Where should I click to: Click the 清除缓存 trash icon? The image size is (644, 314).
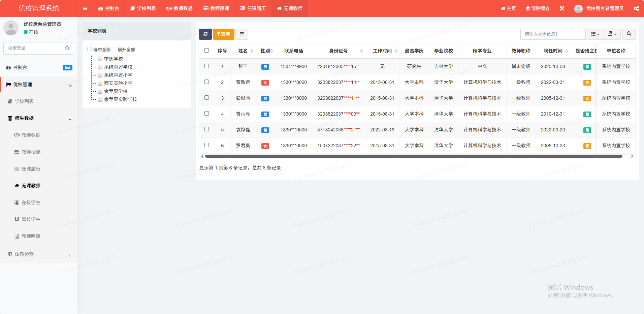pyautogui.click(x=528, y=8)
